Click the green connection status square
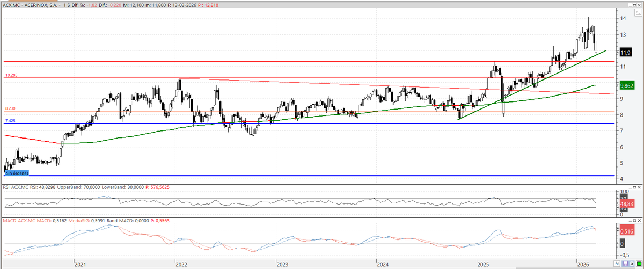Image resolution: width=644 pixels, height=269 pixels. coord(639,264)
